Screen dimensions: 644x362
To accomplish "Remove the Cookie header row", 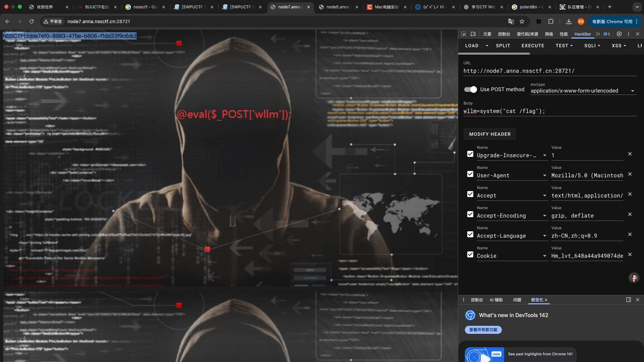I will pyautogui.click(x=630, y=254).
